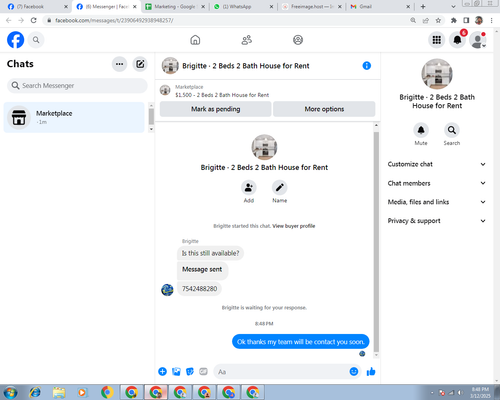Mute the conversation bell in right panel
Viewport: 500px width, 400px height.
[421, 130]
